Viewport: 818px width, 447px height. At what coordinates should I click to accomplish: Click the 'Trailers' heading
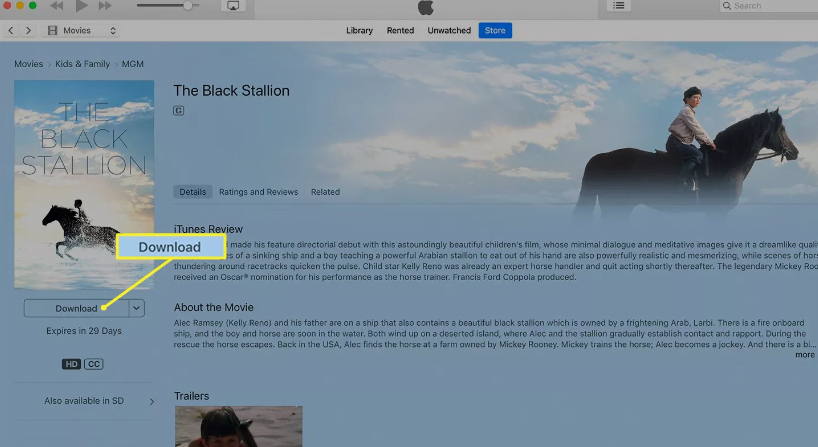pos(191,396)
